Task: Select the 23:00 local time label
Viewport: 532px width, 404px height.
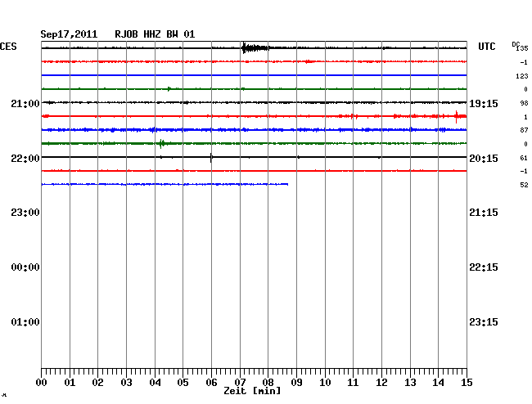Action: tap(25, 213)
